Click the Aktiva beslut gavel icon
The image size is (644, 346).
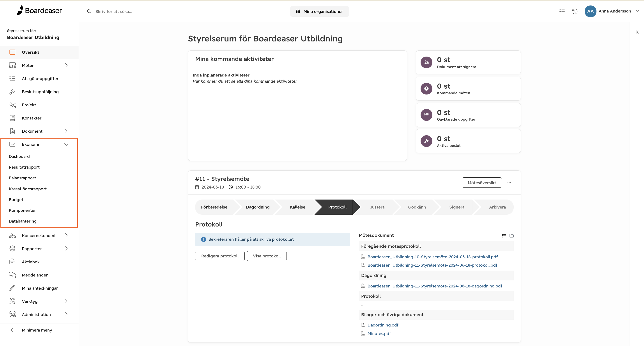[426, 141]
